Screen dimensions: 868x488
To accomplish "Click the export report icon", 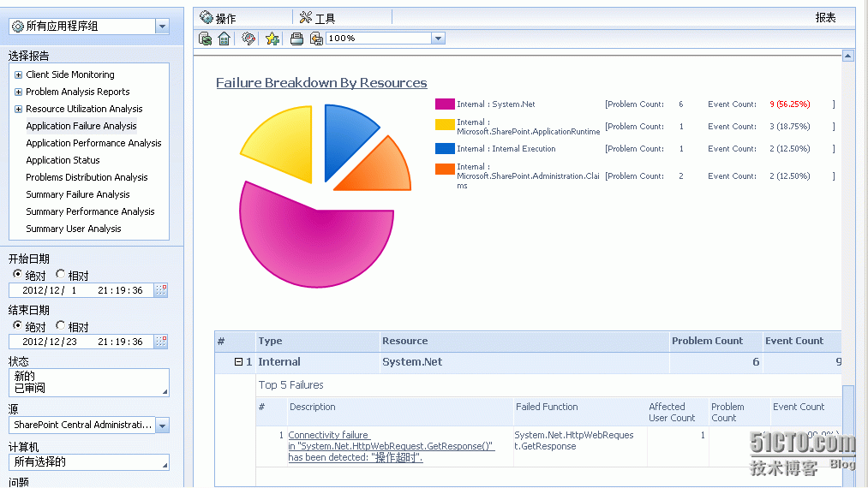I will 316,39.
